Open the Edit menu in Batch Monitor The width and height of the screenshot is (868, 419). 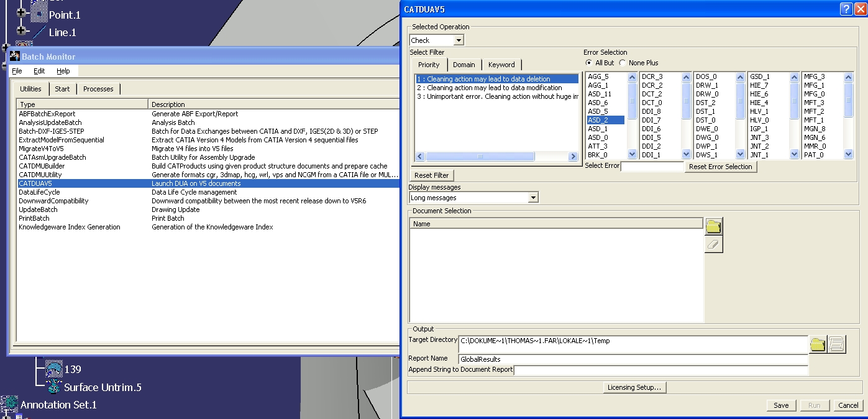(x=39, y=71)
